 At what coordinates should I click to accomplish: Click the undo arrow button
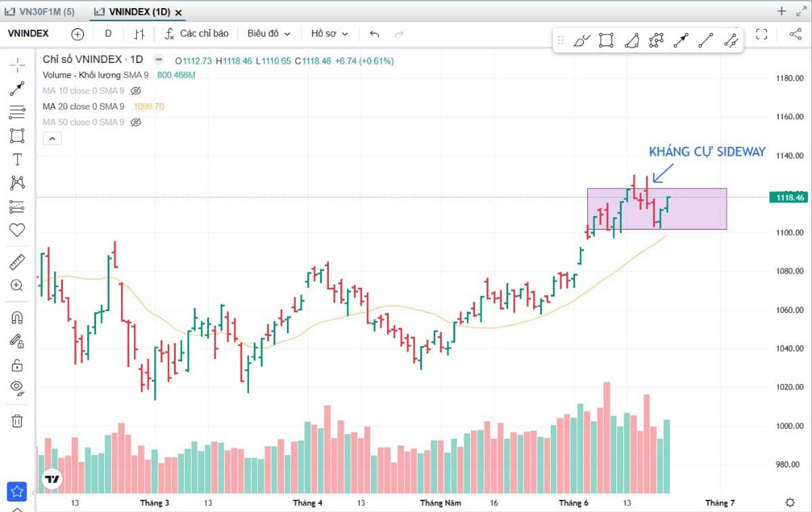click(375, 34)
